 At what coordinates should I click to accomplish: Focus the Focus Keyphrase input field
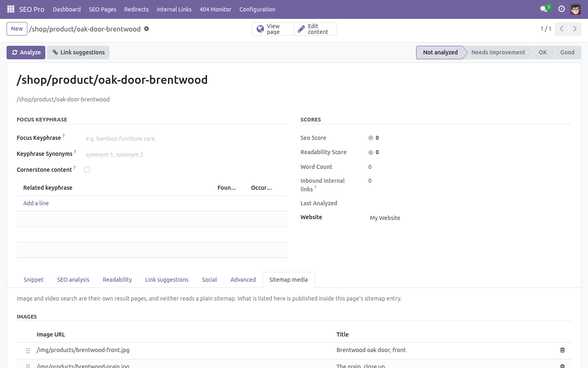tap(185, 139)
